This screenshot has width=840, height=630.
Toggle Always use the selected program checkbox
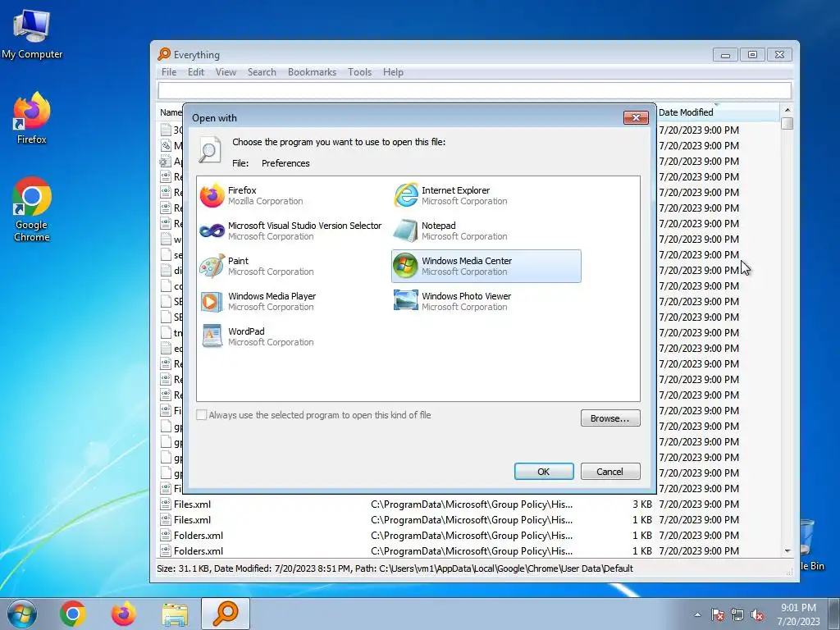point(202,415)
